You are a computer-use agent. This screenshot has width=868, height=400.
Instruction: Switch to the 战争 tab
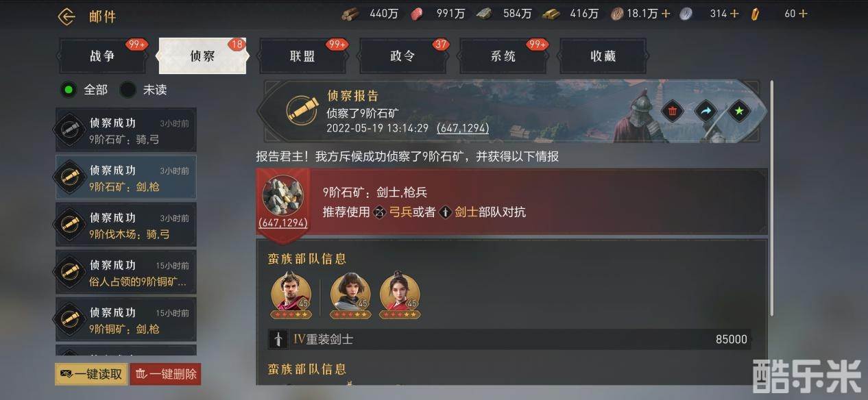click(x=102, y=56)
